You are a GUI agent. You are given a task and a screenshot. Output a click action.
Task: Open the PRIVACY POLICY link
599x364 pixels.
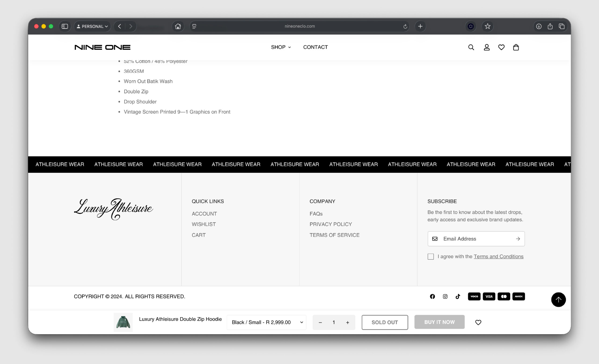coord(331,224)
